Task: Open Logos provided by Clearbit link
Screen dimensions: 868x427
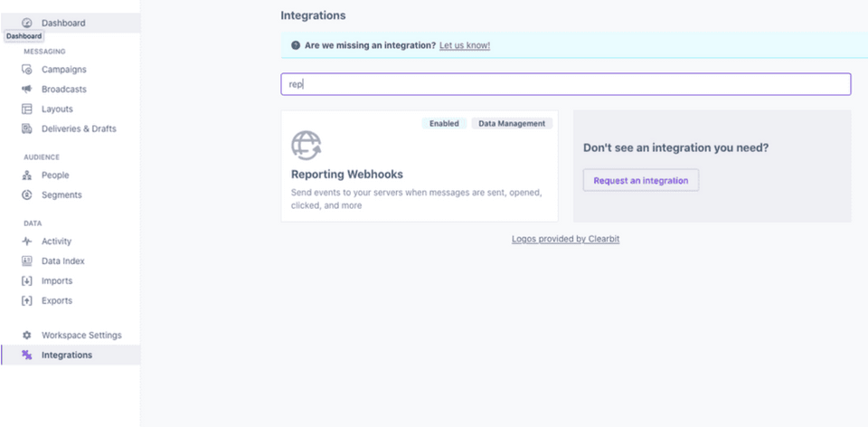Action: tap(565, 239)
